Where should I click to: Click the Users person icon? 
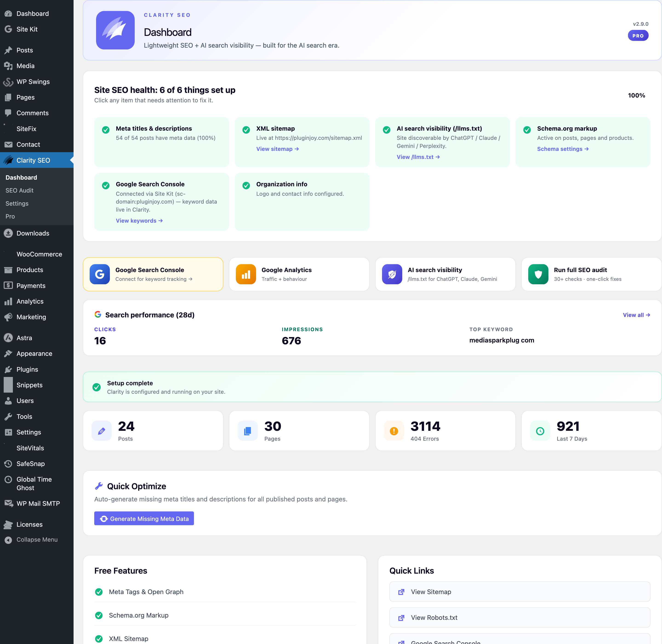tap(9, 401)
